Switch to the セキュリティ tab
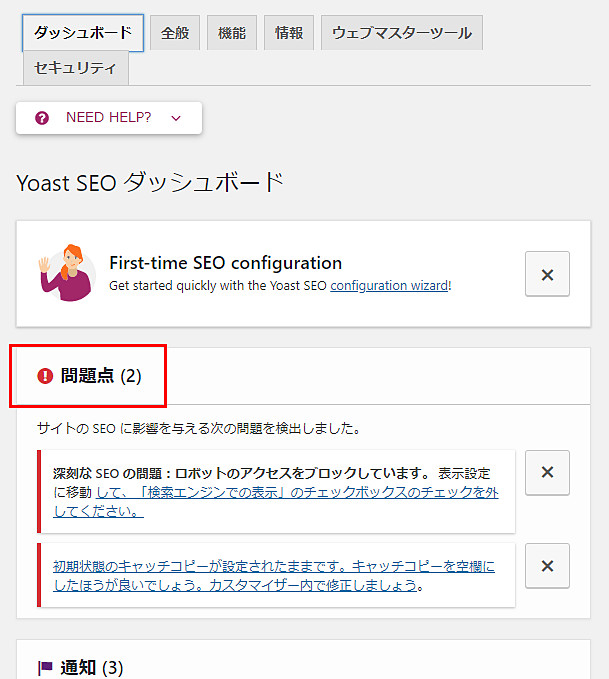This screenshot has width=609, height=679. pyautogui.click(x=76, y=69)
